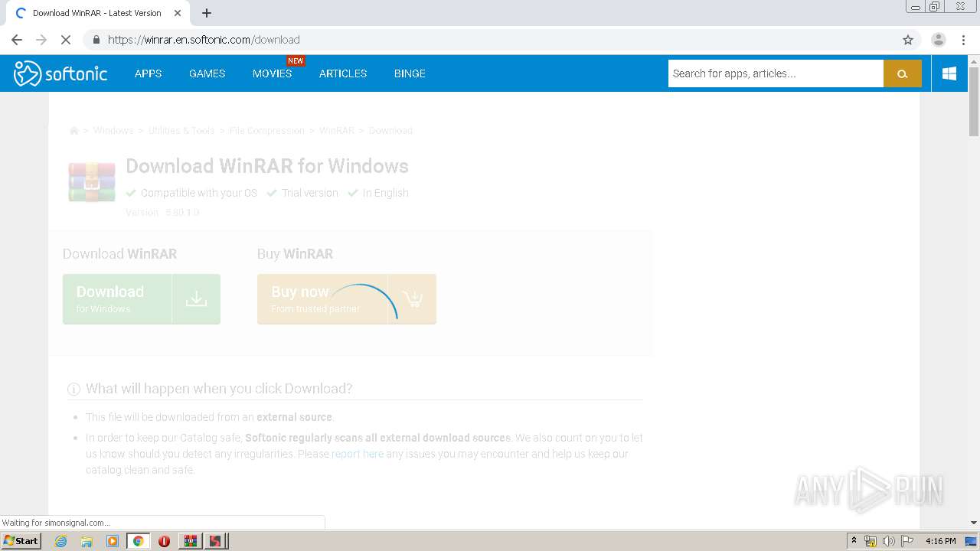Click Windows breadcrumb link

[113, 131]
